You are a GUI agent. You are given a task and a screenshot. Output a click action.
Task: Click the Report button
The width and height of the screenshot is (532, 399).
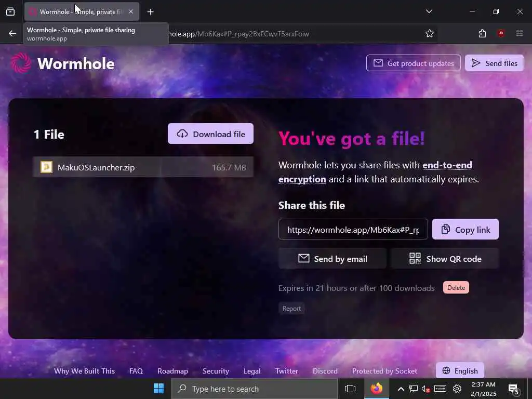point(291,309)
